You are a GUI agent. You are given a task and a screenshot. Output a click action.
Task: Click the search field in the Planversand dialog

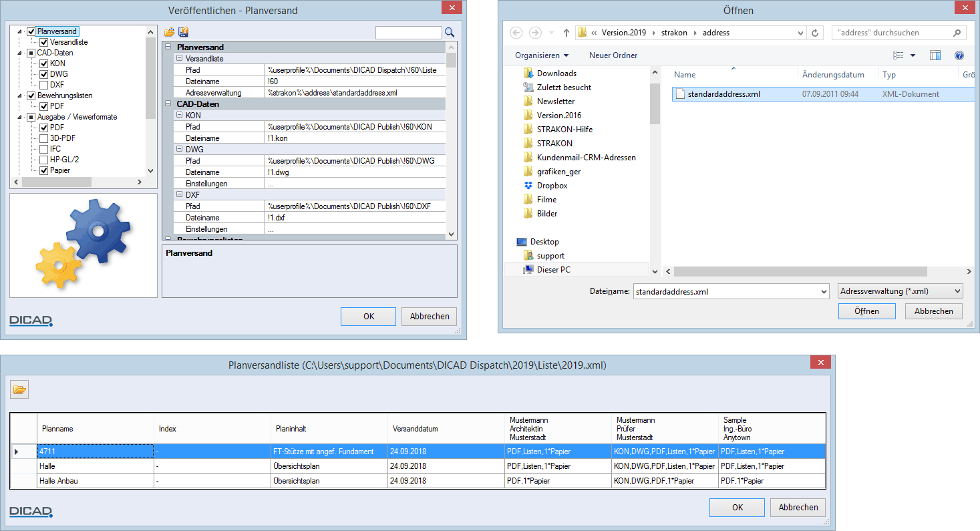click(x=409, y=32)
